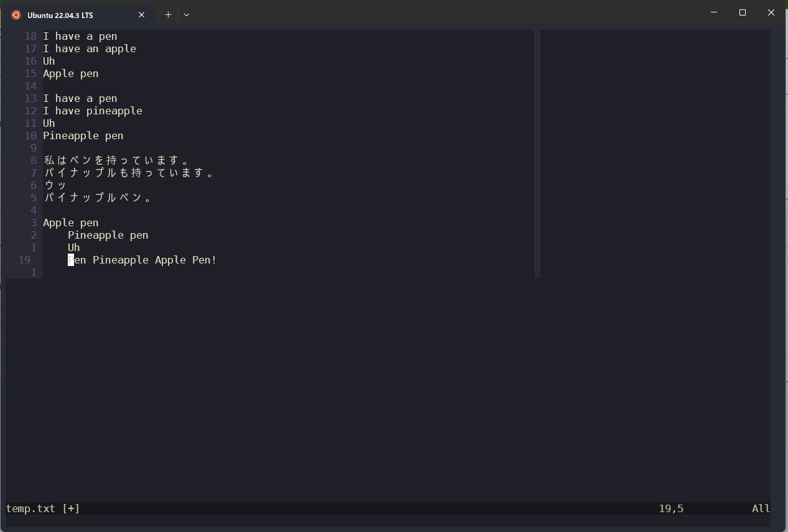Click the line reading Pineapple pen
The width and height of the screenshot is (788, 532).
tap(83, 135)
